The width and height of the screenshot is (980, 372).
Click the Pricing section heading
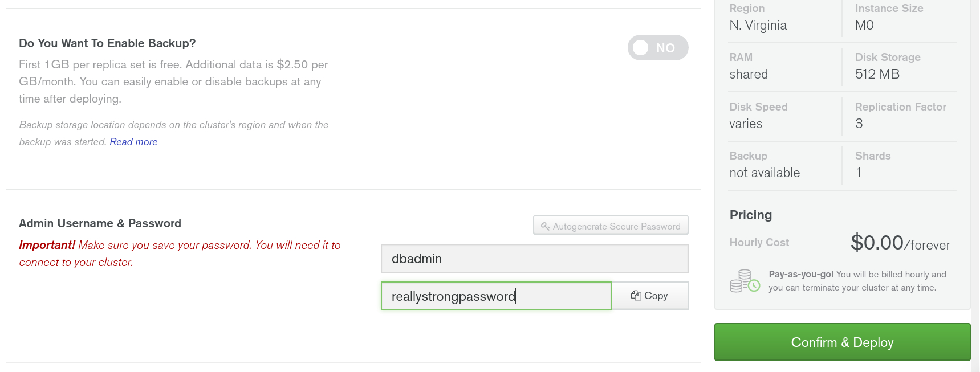click(x=751, y=215)
